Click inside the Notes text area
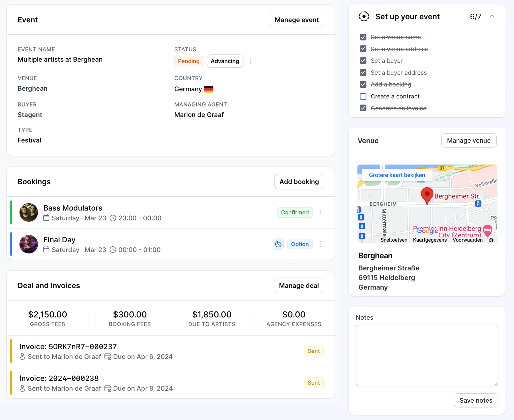This screenshot has width=514, height=420. coord(427,355)
